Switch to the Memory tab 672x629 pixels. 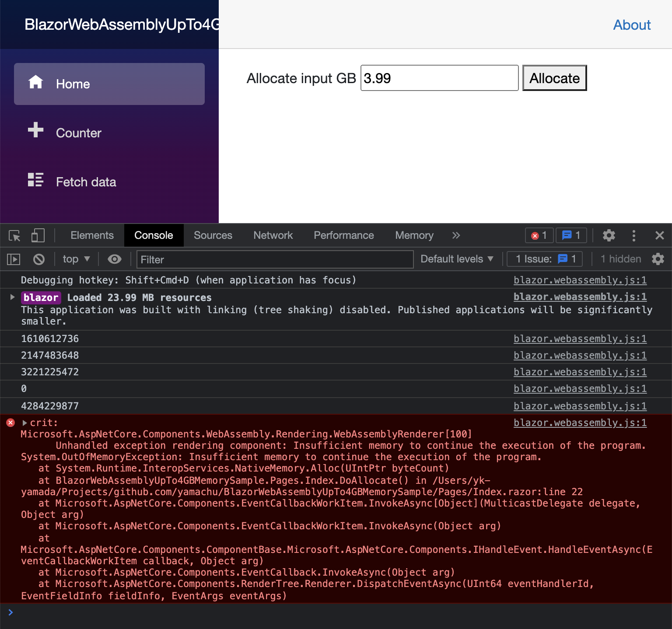click(414, 235)
